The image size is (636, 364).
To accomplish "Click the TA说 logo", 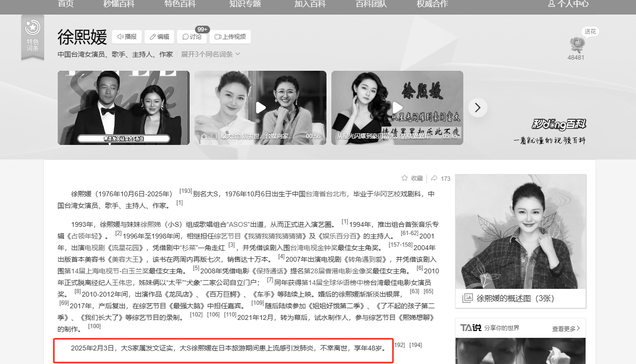I will click(470, 328).
